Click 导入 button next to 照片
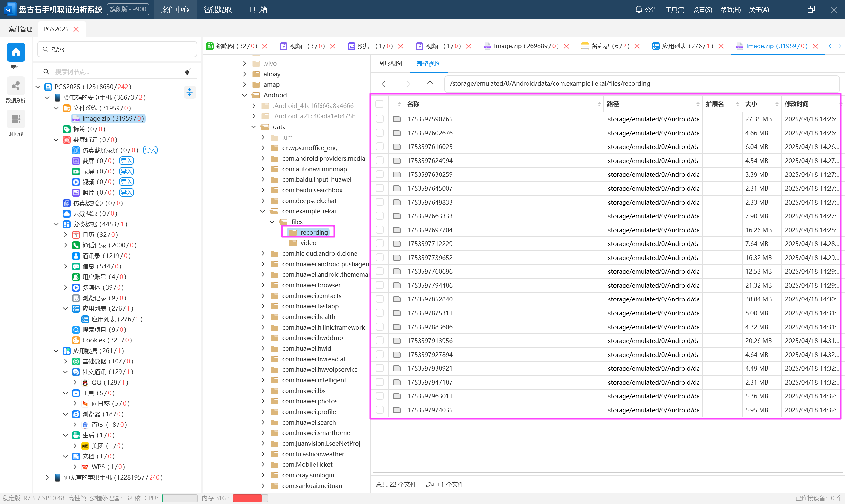 tap(126, 193)
